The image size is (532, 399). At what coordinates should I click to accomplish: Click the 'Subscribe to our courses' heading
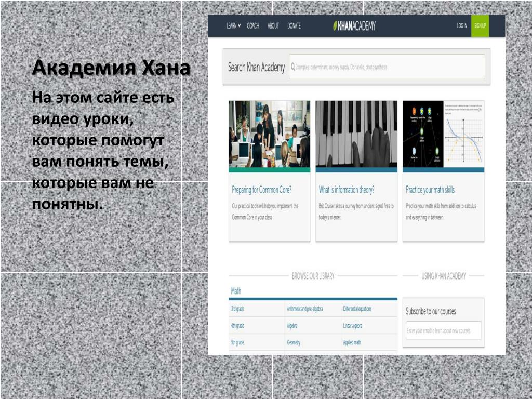click(x=431, y=311)
